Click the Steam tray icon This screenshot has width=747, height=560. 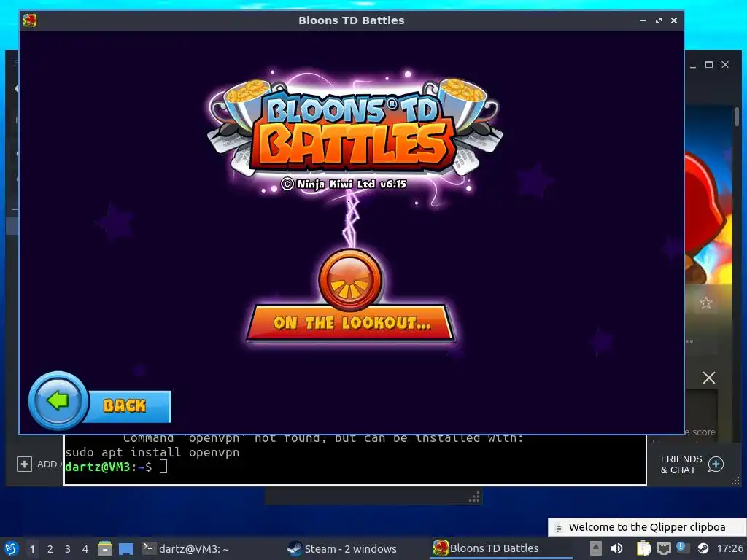point(703,548)
